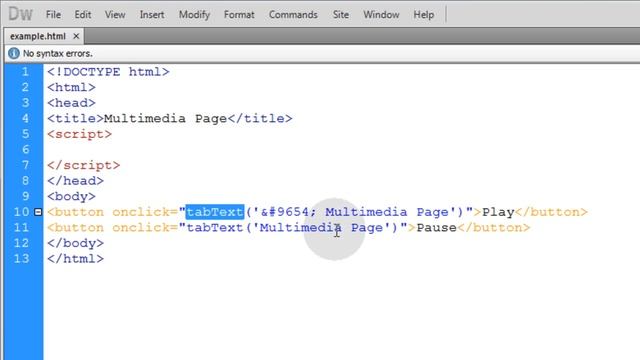The width and height of the screenshot is (640, 360).
Task: Click the <!DOCTYPE html> declaration
Action: [x=108, y=72]
